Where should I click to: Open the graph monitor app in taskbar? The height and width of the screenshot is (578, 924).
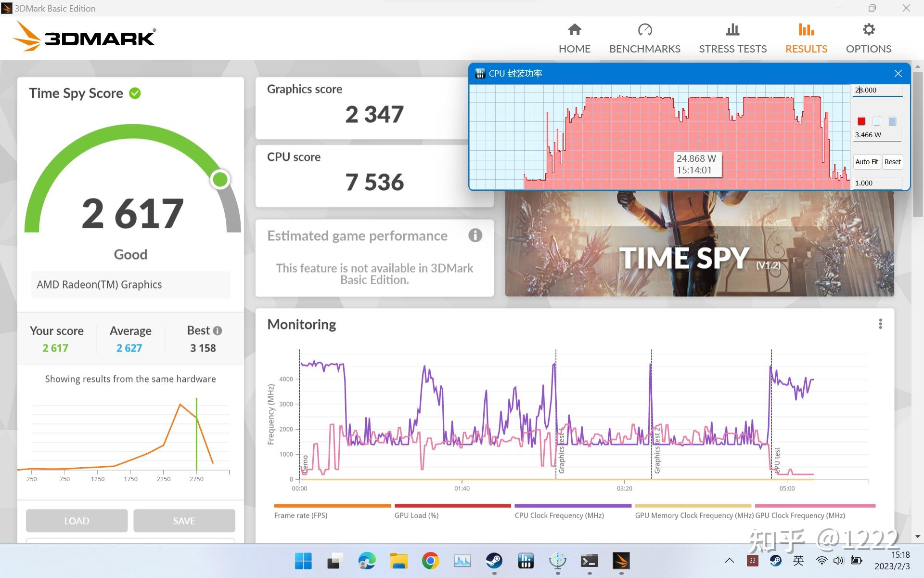462,561
